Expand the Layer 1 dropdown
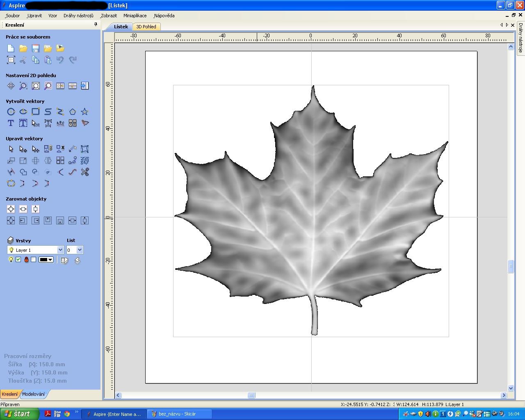 coord(60,250)
